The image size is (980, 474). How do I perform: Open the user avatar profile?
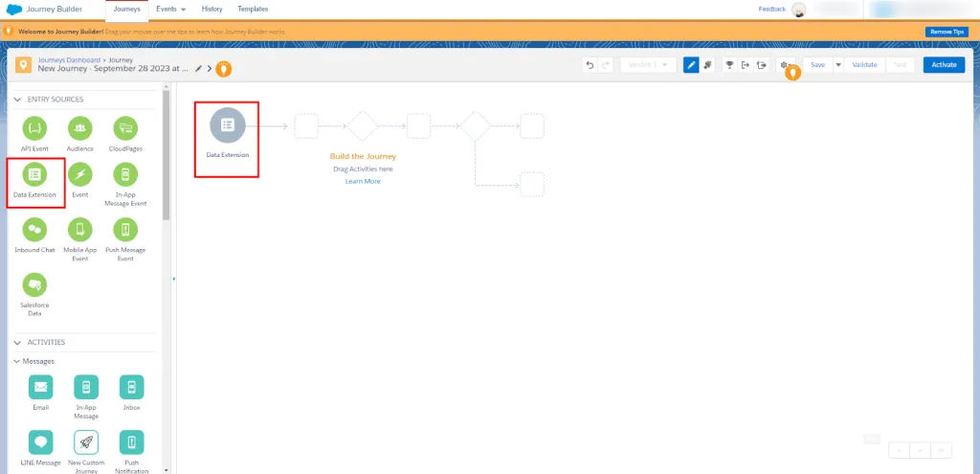798,10
